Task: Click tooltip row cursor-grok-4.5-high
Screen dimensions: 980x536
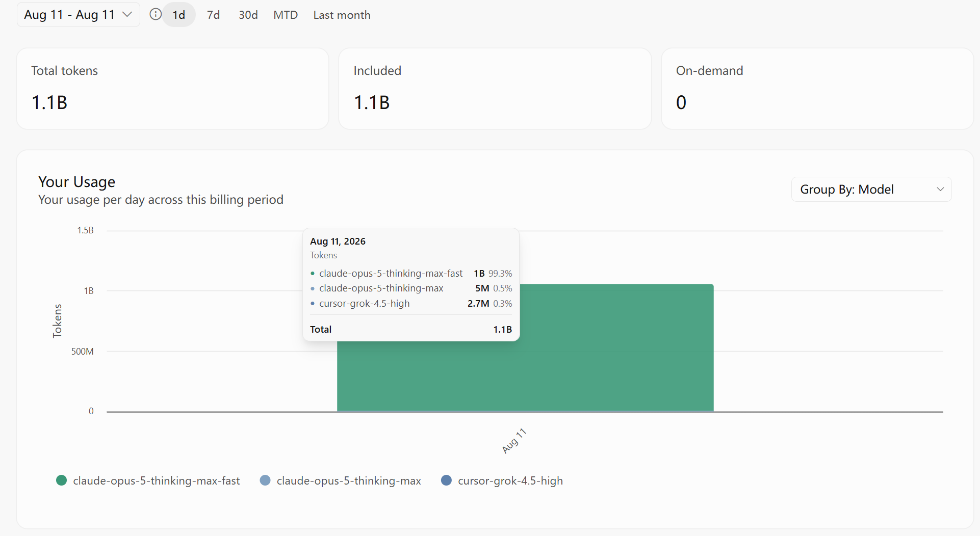Action: [x=411, y=303]
